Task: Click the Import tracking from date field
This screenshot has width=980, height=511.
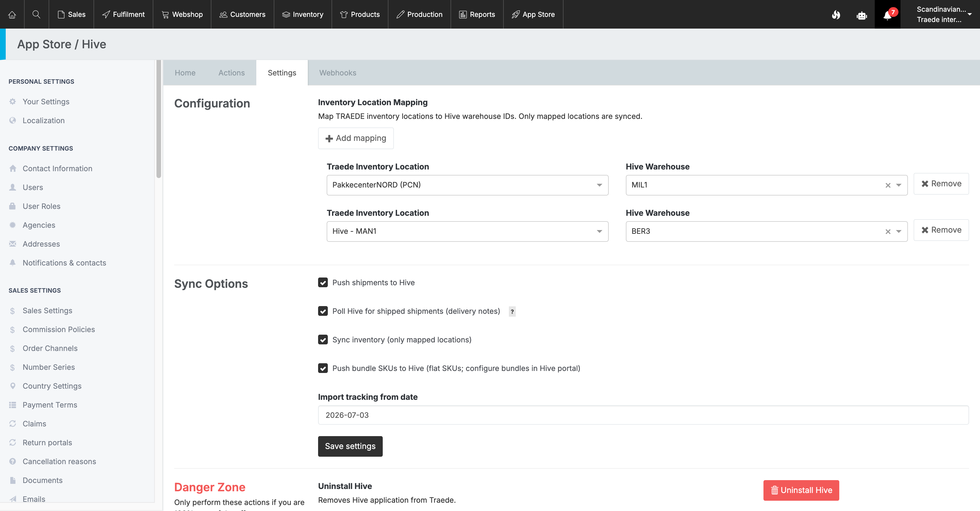Action: (x=643, y=415)
